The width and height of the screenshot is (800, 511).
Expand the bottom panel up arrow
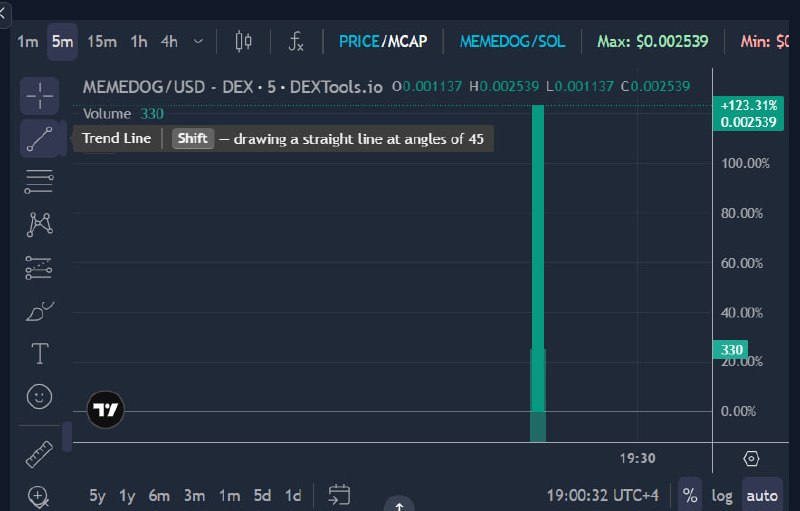click(x=399, y=505)
